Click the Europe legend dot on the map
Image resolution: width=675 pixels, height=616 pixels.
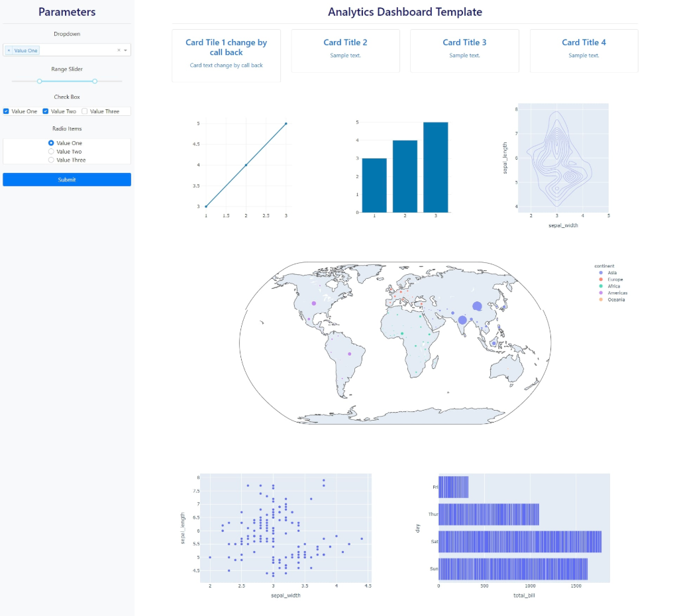click(601, 280)
